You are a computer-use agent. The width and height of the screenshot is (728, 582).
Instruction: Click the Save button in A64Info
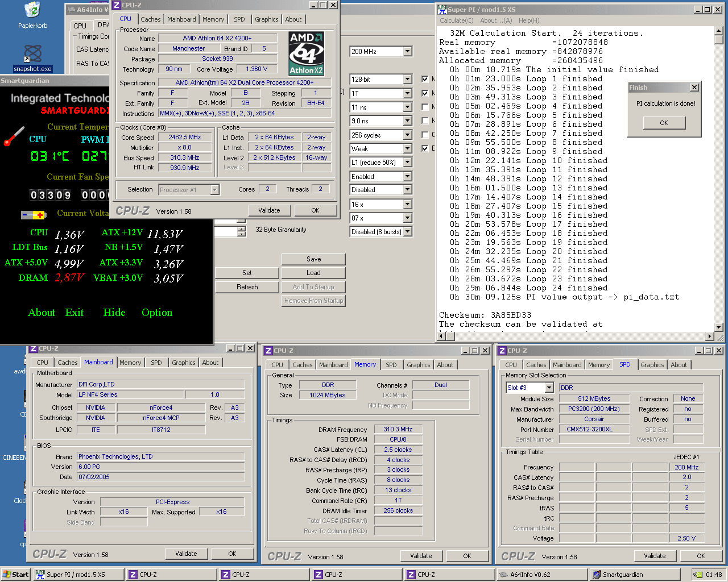313,259
